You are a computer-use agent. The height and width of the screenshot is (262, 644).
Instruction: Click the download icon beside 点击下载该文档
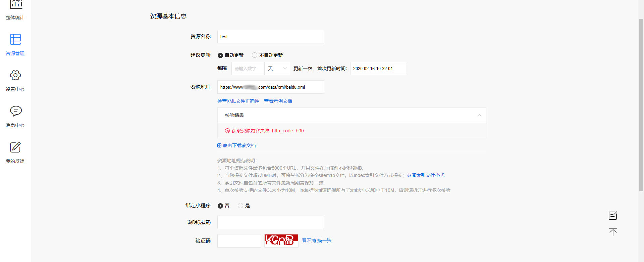coord(219,145)
